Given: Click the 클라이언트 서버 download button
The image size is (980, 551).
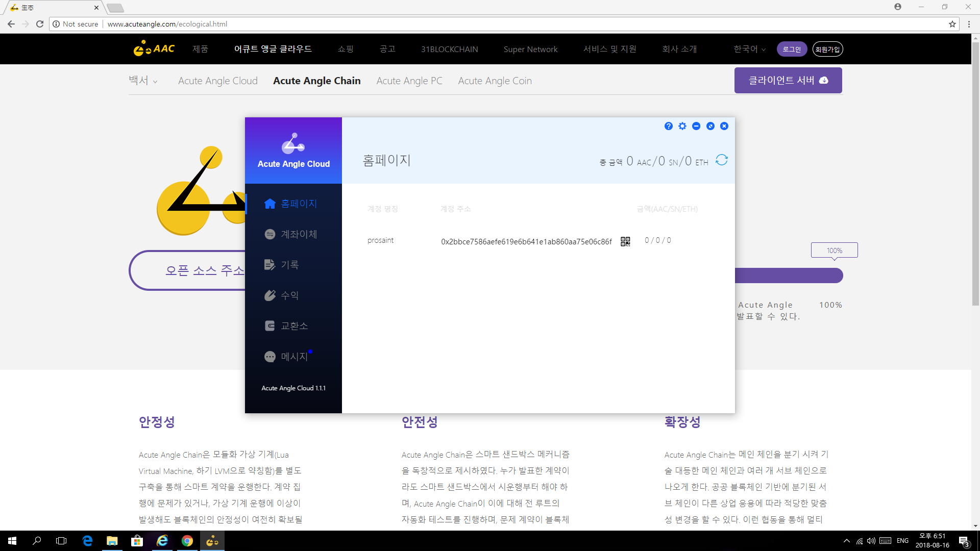Looking at the screenshot, I should tap(788, 81).
